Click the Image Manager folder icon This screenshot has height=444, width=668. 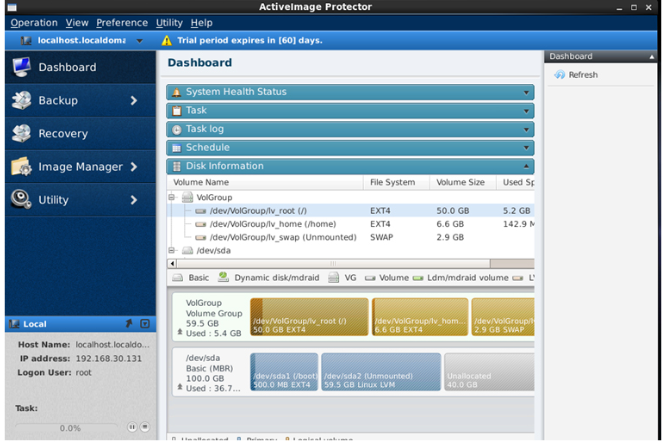click(21, 167)
